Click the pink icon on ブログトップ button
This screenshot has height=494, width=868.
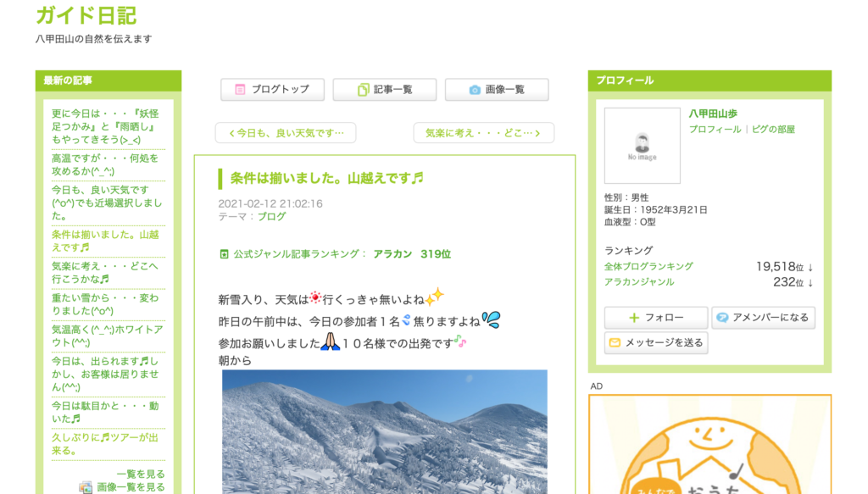pos(240,90)
